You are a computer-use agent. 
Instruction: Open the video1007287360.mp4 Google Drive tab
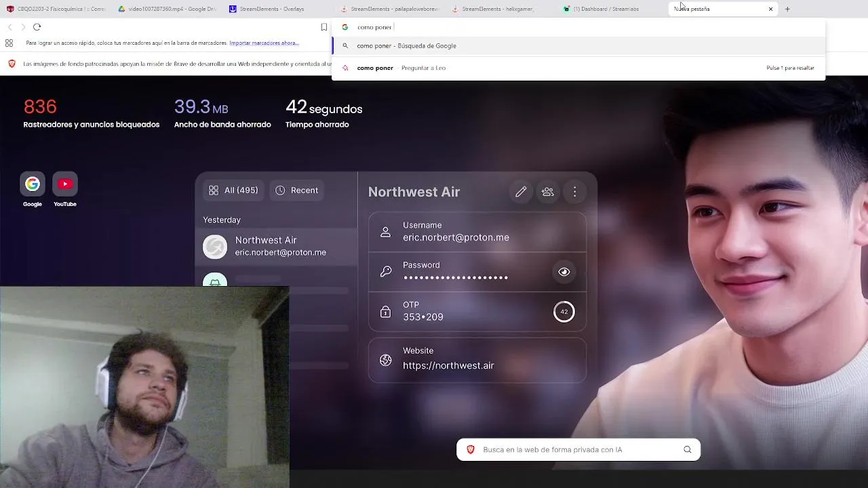167,9
